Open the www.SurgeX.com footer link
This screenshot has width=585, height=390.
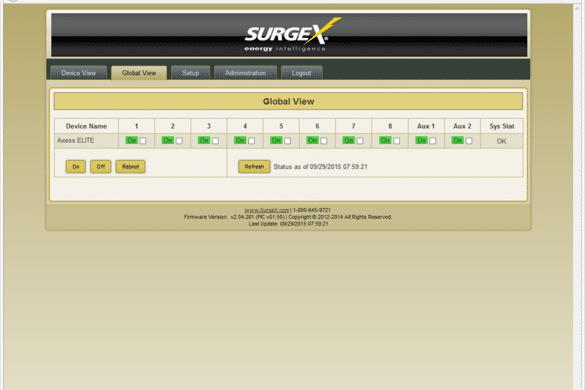click(266, 210)
